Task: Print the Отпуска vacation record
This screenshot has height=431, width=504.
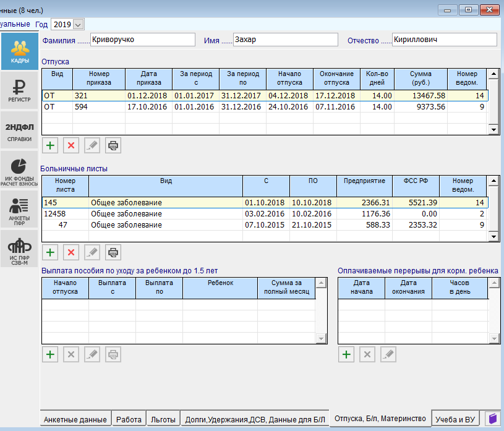Action: pos(113,145)
